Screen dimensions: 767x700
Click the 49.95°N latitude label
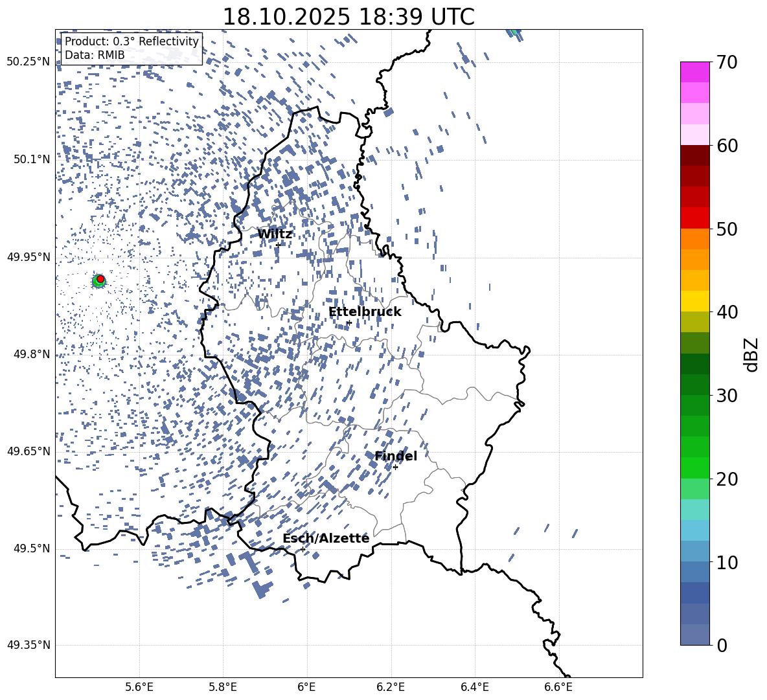click(29, 257)
